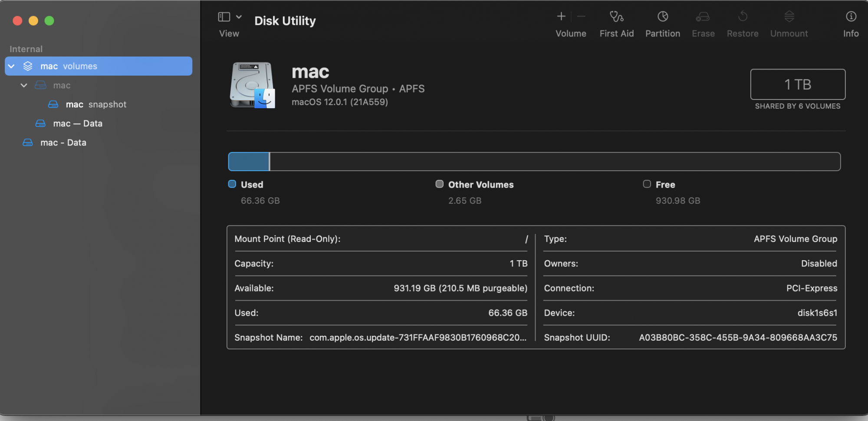Click the dimmed Restore arrow icon
The height and width of the screenshot is (421, 868).
click(743, 17)
